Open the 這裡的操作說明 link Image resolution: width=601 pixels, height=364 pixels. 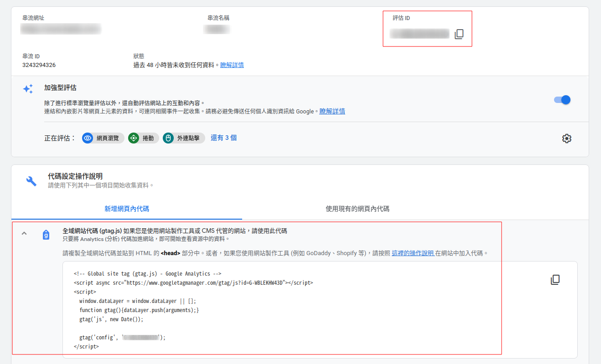tap(413, 253)
